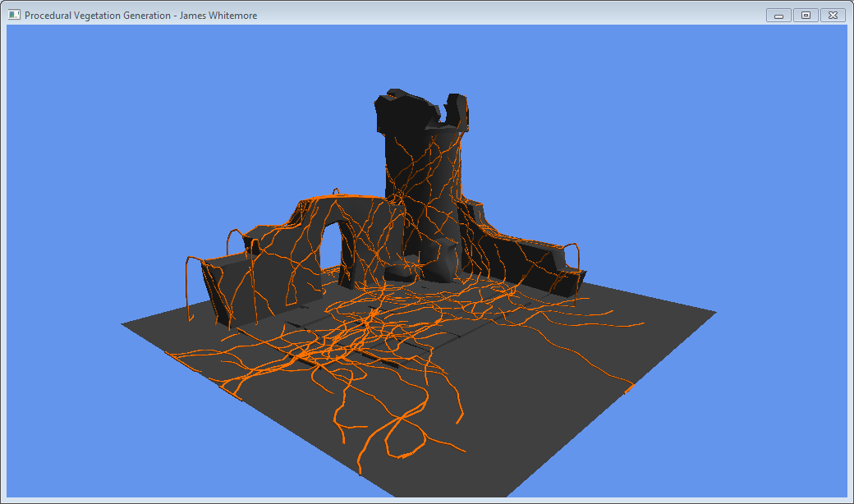Minimize the Procedural Vegetation Generation window
The height and width of the screenshot is (504, 854).
[x=778, y=16]
